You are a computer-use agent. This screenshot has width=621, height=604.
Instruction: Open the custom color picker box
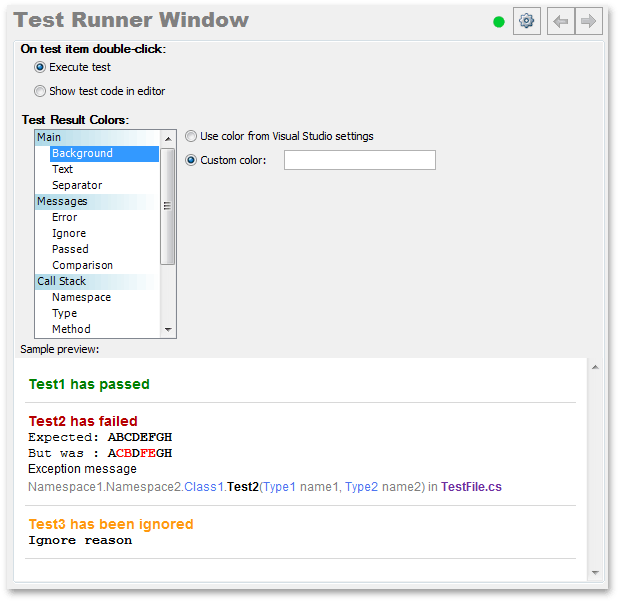[x=360, y=160]
